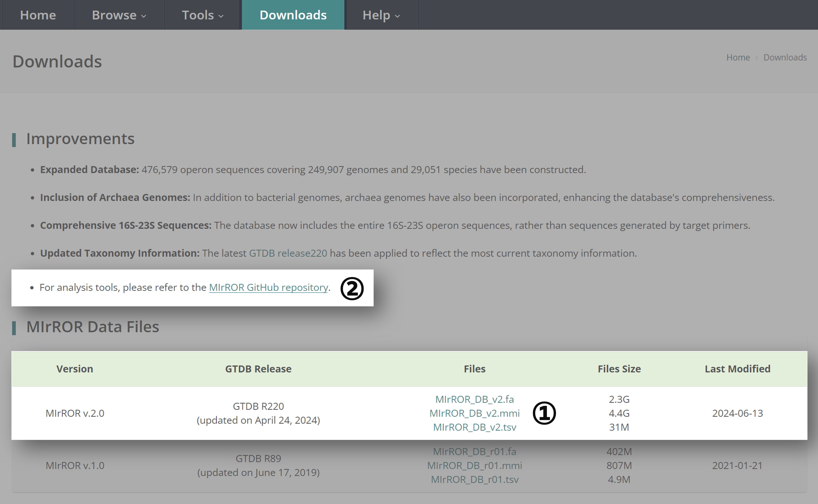Open the MIrROR GitHub repository link
Image resolution: width=818 pixels, height=504 pixels.
coord(268,287)
